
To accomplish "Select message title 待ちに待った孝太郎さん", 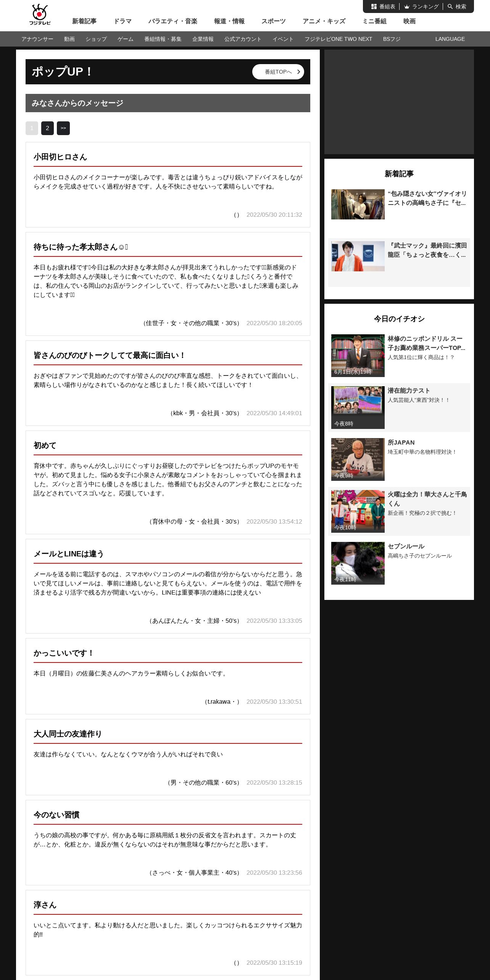I will coord(81,247).
